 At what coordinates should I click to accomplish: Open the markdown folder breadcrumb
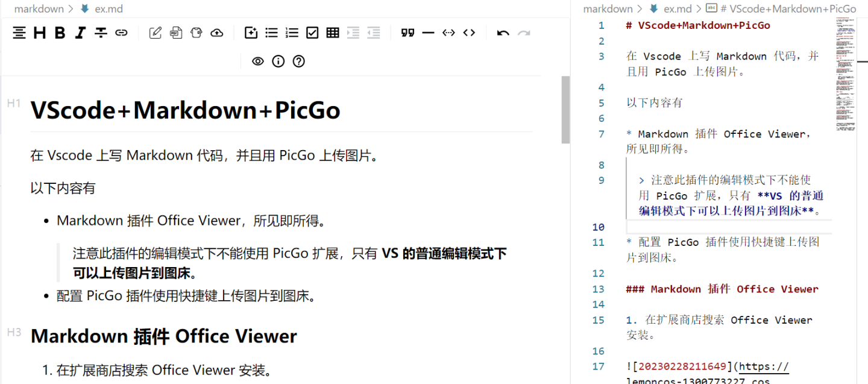(39, 8)
